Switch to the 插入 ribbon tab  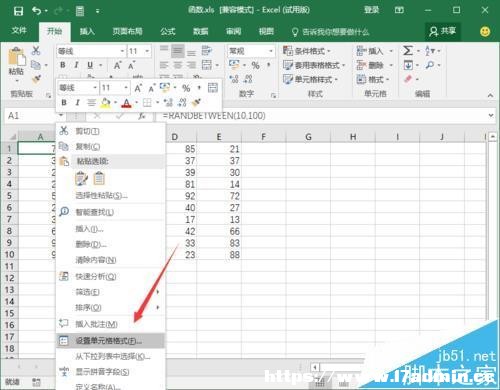[87, 32]
